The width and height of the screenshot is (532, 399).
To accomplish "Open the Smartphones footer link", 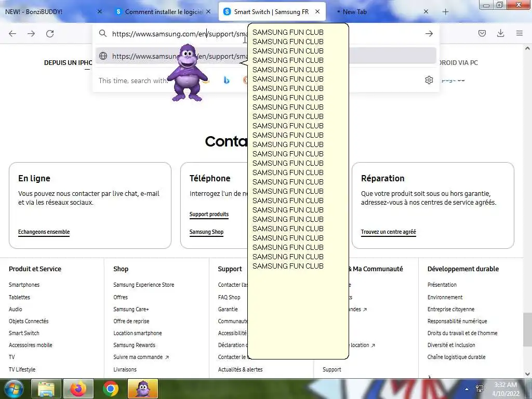I will pyautogui.click(x=24, y=285).
